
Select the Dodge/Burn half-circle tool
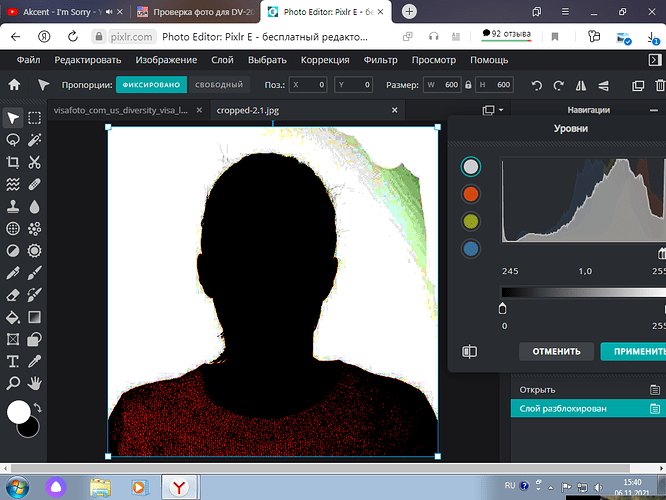13,251
